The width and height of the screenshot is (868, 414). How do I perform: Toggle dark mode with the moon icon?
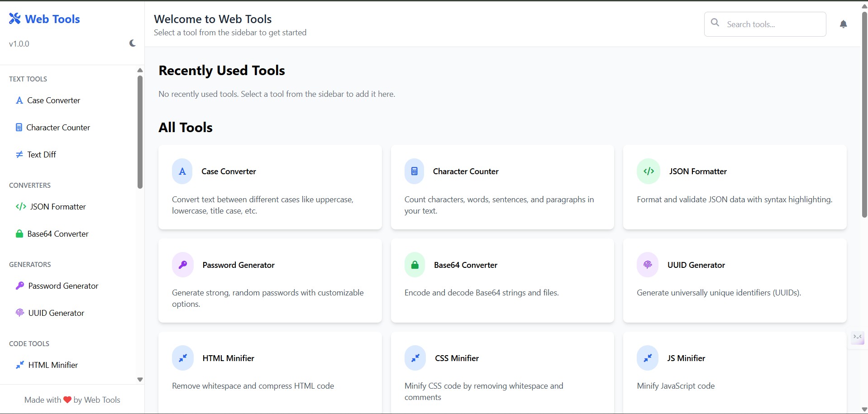[132, 43]
